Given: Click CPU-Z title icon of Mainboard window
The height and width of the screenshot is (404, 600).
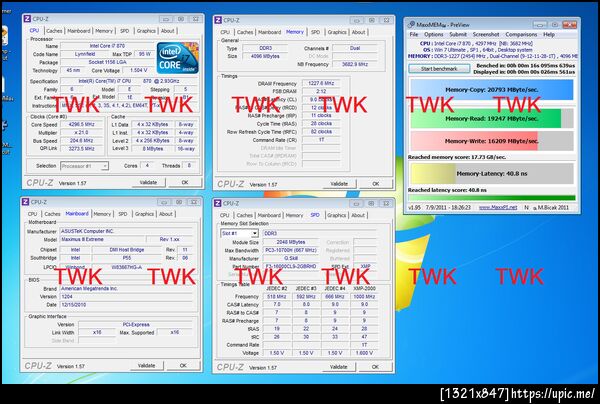Looking at the screenshot, I should point(26,202).
